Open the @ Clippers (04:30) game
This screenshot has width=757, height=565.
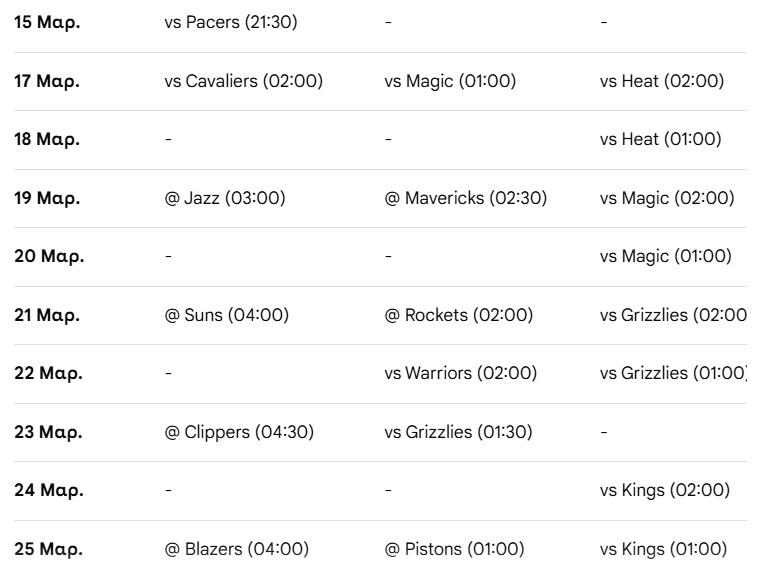tap(239, 432)
